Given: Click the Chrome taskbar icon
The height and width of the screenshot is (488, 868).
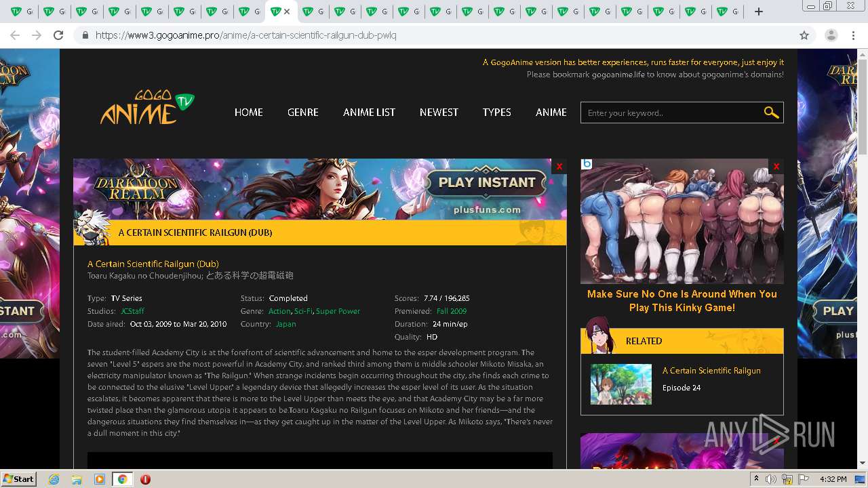Looking at the screenshot, I should [122, 479].
